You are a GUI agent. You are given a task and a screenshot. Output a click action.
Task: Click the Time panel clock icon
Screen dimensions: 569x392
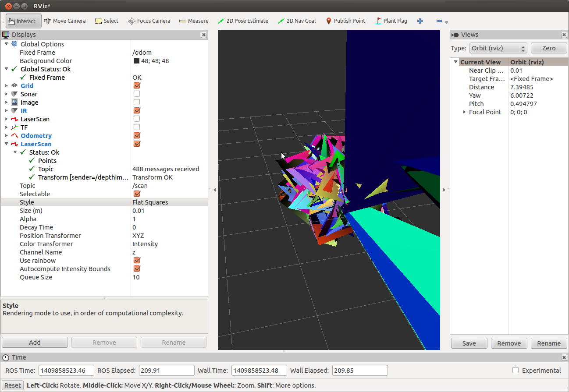(x=6, y=357)
